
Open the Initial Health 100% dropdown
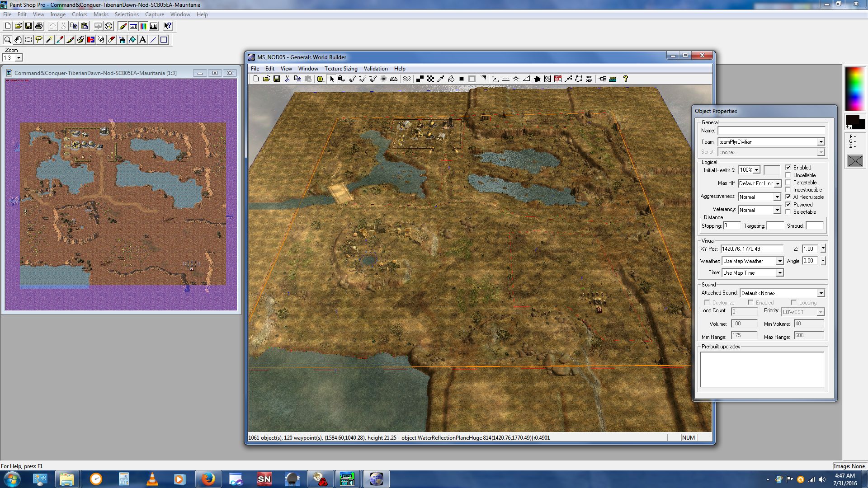pyautogui.click(x=756, y=170)
